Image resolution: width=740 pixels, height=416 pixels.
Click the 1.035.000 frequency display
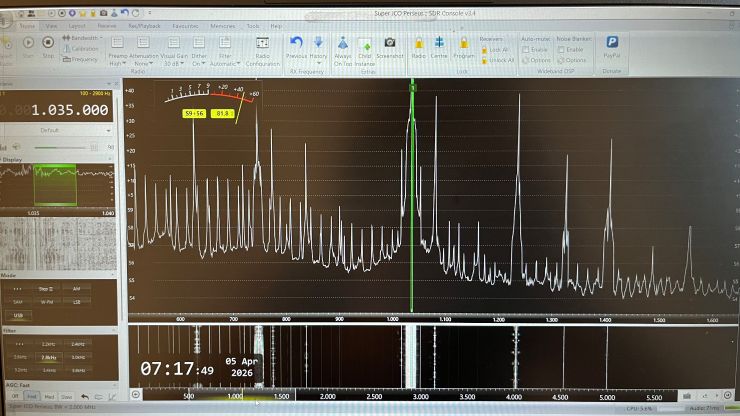[x=68, y=110]
